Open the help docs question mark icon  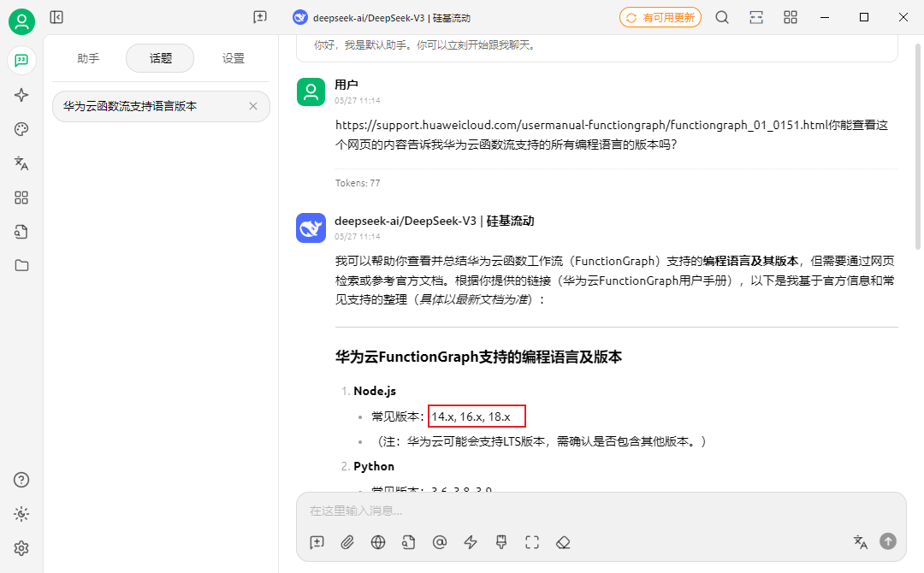click(x=21, y=480)
